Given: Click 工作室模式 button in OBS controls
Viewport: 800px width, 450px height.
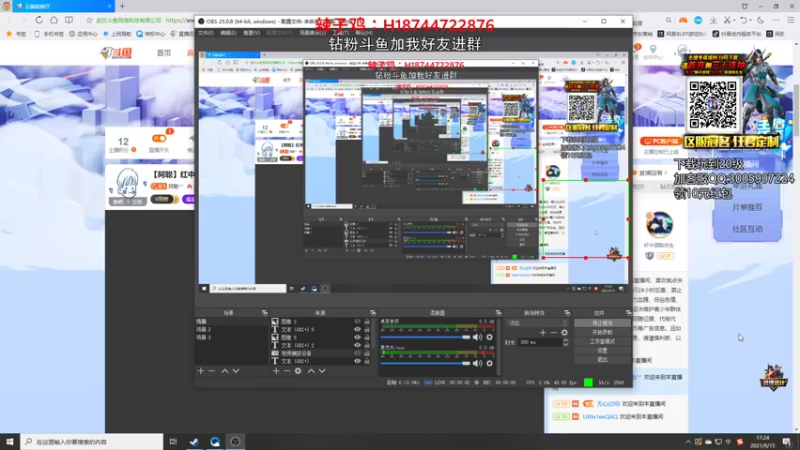Looking at the screenshot, I should [x=602, y=341].
